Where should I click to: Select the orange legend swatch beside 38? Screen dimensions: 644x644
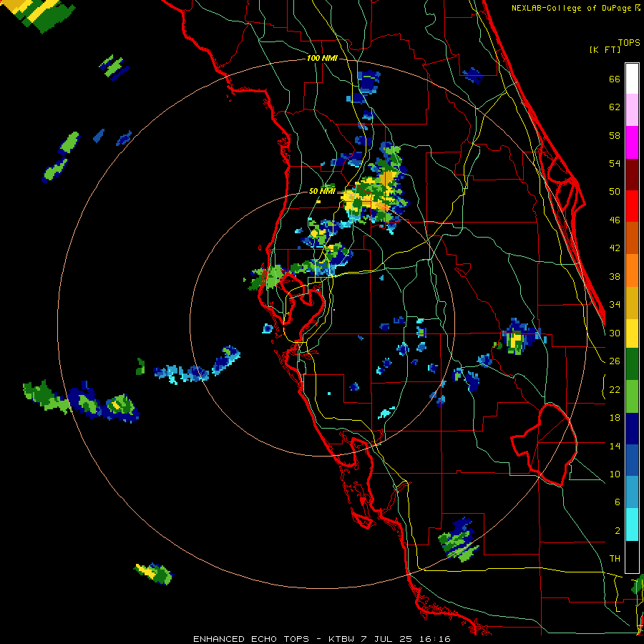coord(632,270)
